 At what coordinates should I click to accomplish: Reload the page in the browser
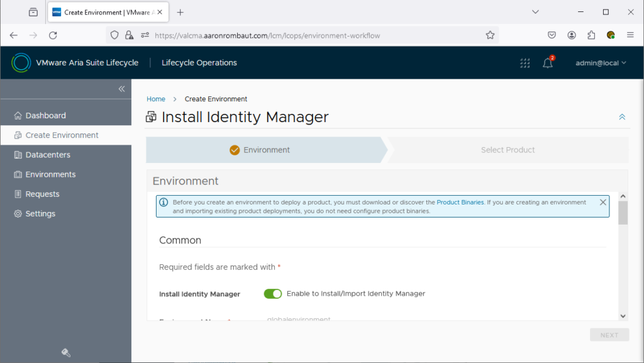pyautogui.click(x=53, y=35)
